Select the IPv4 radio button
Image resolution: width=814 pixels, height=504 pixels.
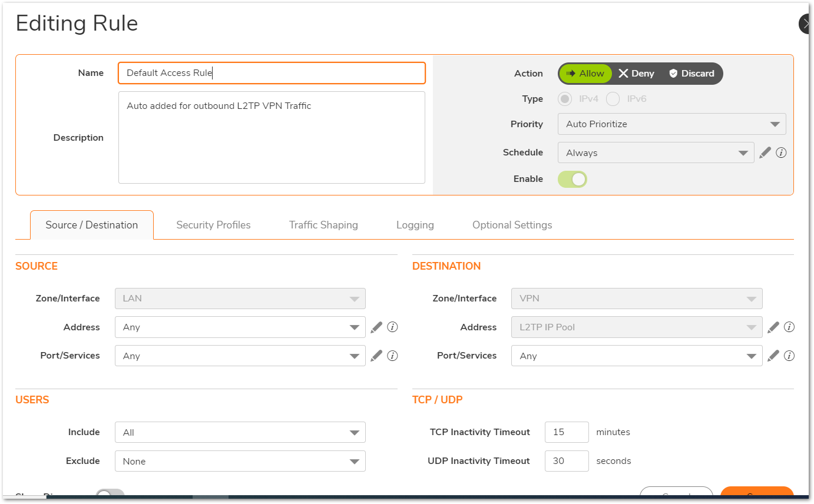tap(565, 99)
